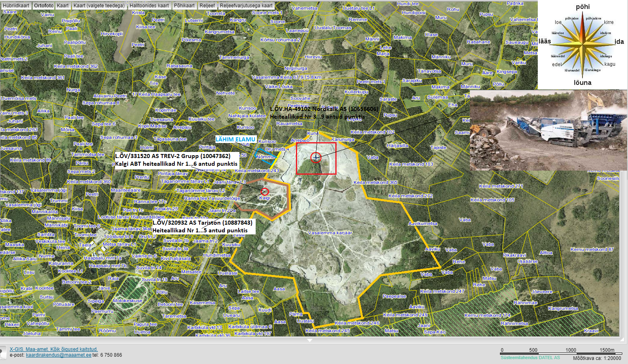
Task: Select the Ortofoto tab
Action: (43, 6)
